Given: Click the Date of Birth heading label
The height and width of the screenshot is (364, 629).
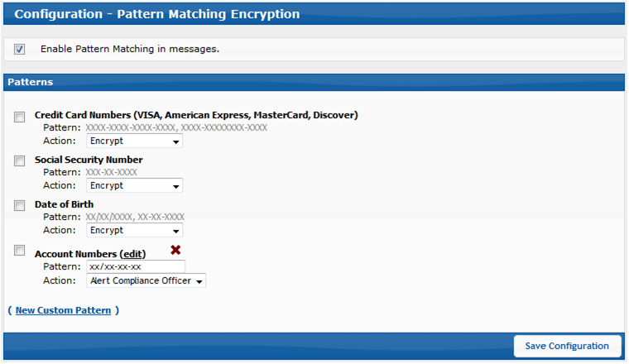Looking at the screenshot, I should (65, 204).
